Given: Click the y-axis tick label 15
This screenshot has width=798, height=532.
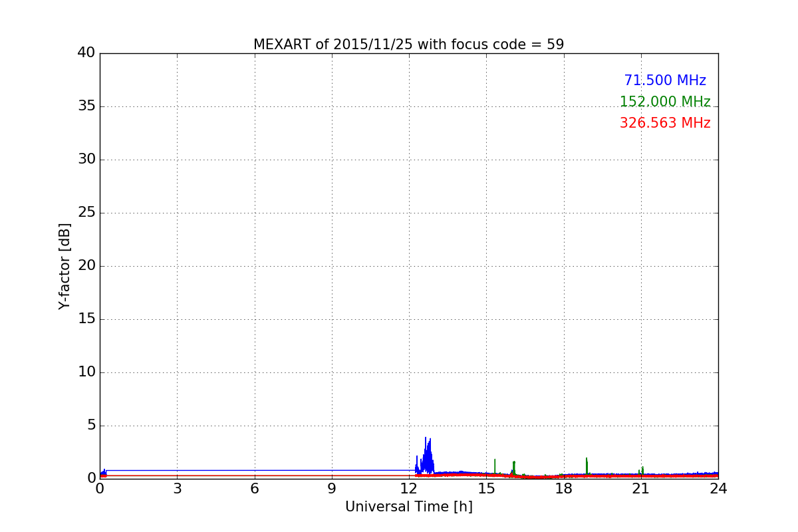Looking at the screenshot, I should click(x=86, y=319).
